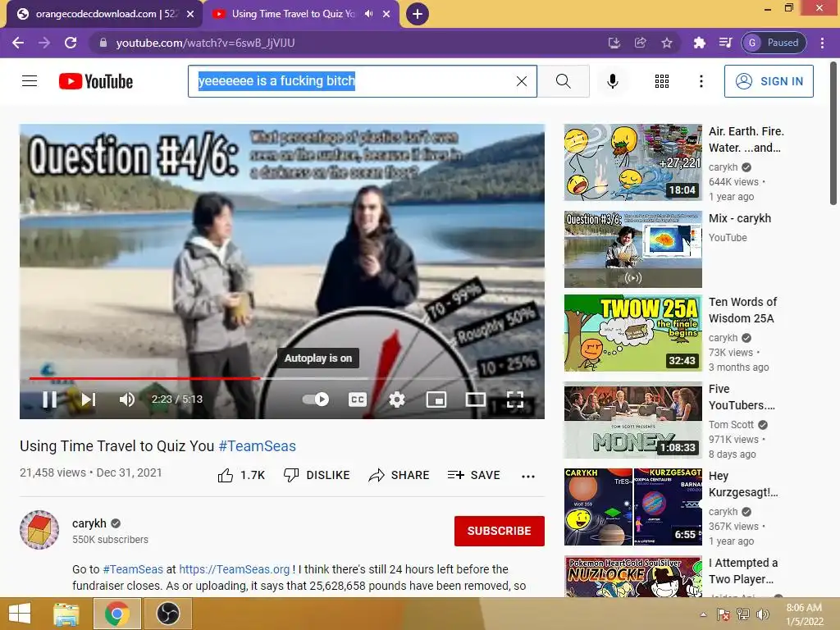The height and width of the screenshot is (630, 840).
Task: Bookmark this page with star icon
Action: coord(666,43)
